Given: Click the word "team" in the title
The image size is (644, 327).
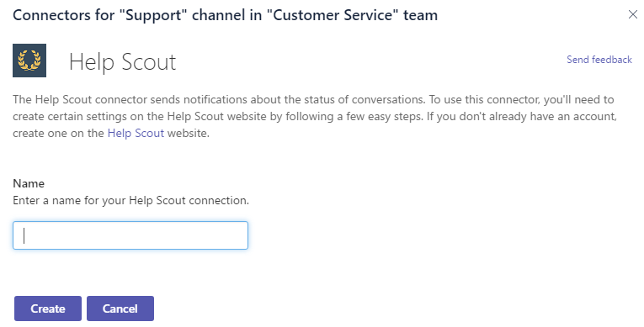Looking at the screenshot, I should [x=420, y=15].
